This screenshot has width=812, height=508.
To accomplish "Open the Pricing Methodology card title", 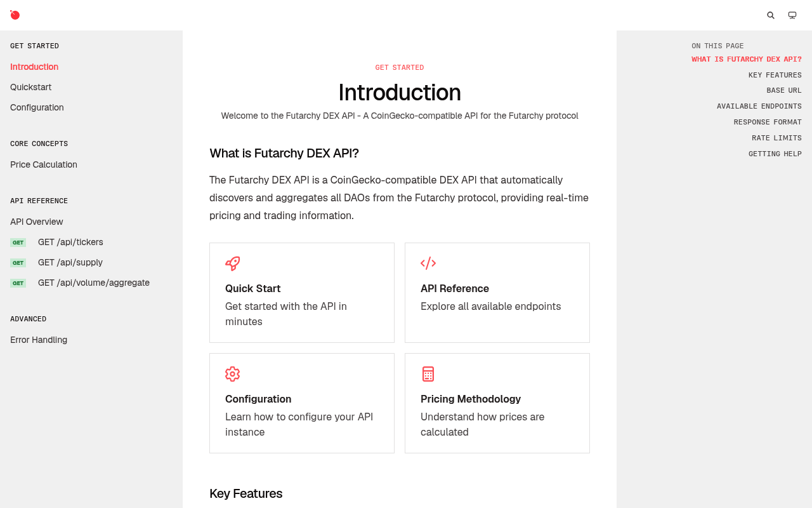I will click(x=471, y=399).
